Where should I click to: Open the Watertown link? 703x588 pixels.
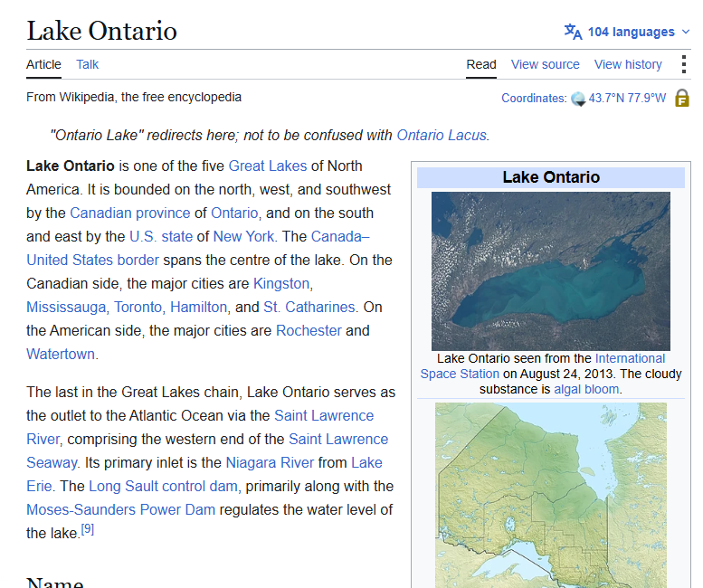pos(61,354)
